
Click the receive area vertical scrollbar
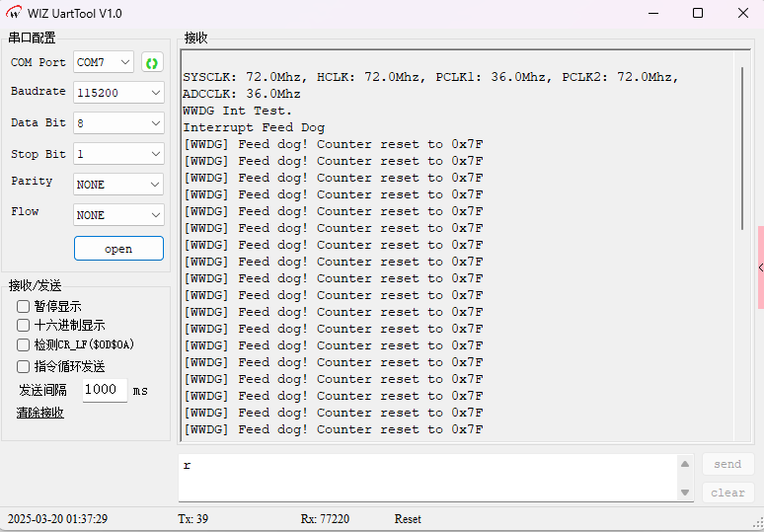pyautogui.click(x=744, y=148)
